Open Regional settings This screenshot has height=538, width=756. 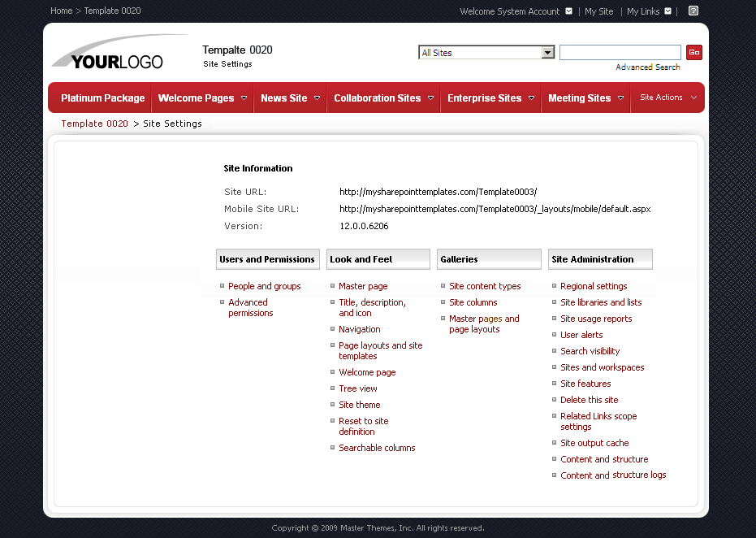pyautogui.click(x=593, y=285)
